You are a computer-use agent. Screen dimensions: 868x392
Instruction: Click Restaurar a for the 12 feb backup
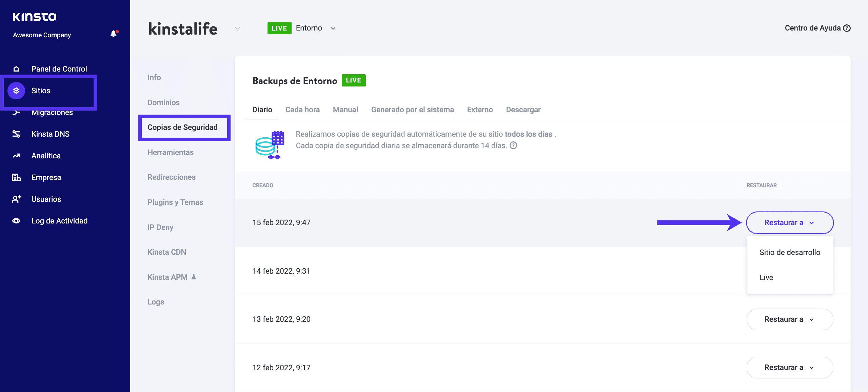pos(789,367)
